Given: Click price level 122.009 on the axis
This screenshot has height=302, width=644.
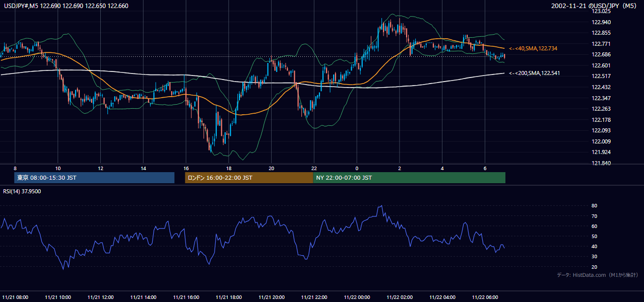Looking at the screenshot, I should tap(601, 141).
